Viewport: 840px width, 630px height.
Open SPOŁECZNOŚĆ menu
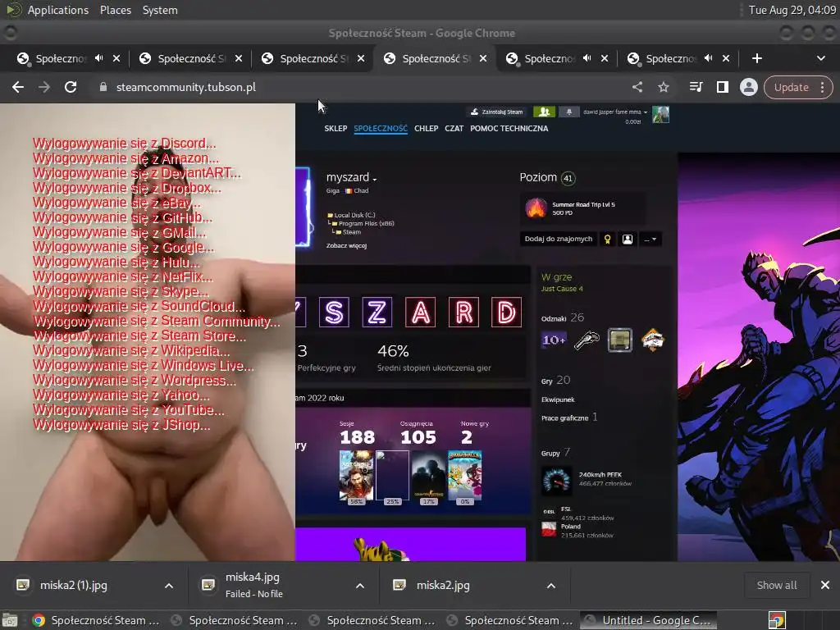click(381, 129)
